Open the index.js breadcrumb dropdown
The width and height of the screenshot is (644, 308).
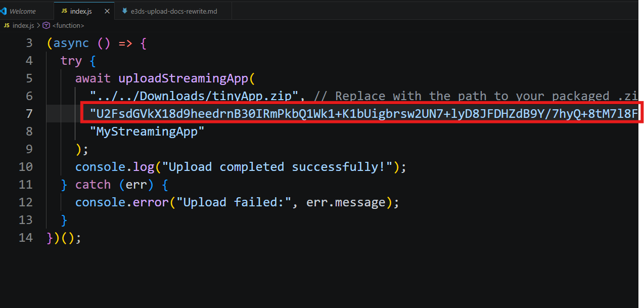[x=23, y=25]
